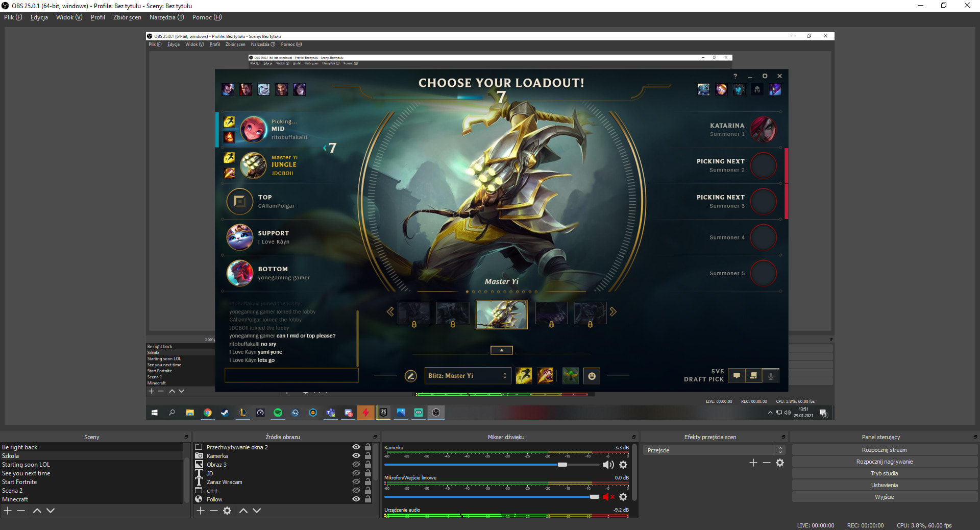980x530 pixels.
Task: Select the Minecraft scene
Action: tap(91, 499)
